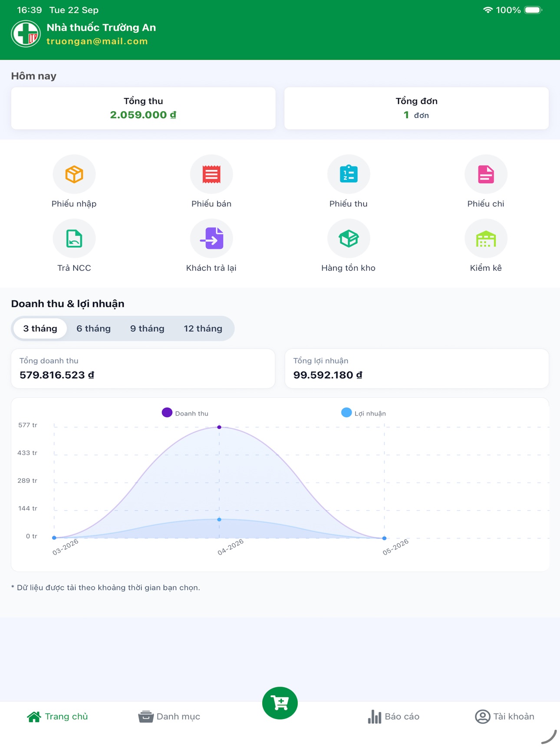
Task: Select the 3 tháng period
Action: [x=40, y=328]
